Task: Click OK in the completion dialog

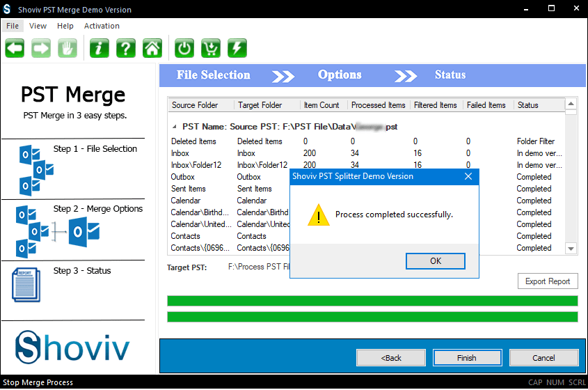Action: tap(436, 261)
